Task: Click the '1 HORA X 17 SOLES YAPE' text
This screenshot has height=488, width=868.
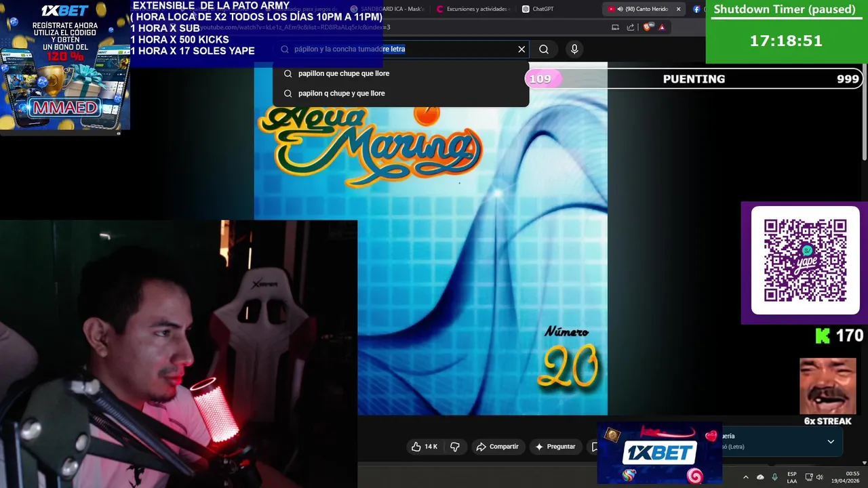Action: pyautogui.click(x=193, y=51)
